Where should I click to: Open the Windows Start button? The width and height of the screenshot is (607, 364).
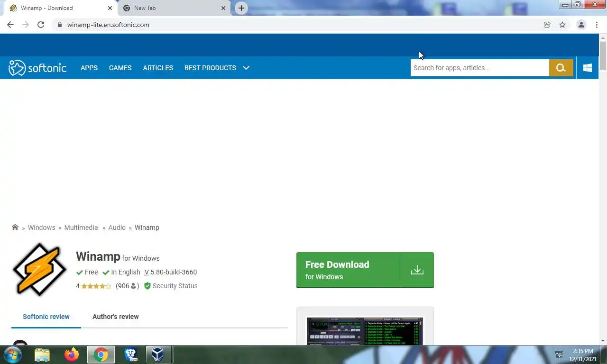click(12, 355)
